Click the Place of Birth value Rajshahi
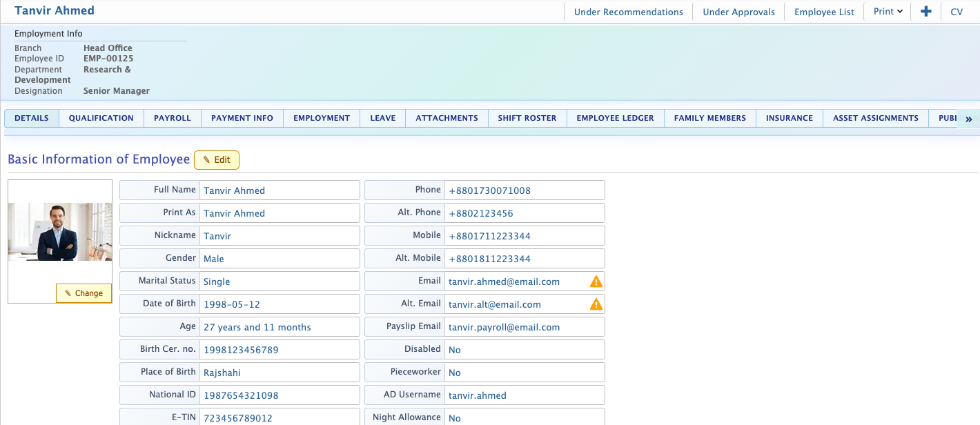The height and width of the screenshot is (425, 980). click(222, 373)
